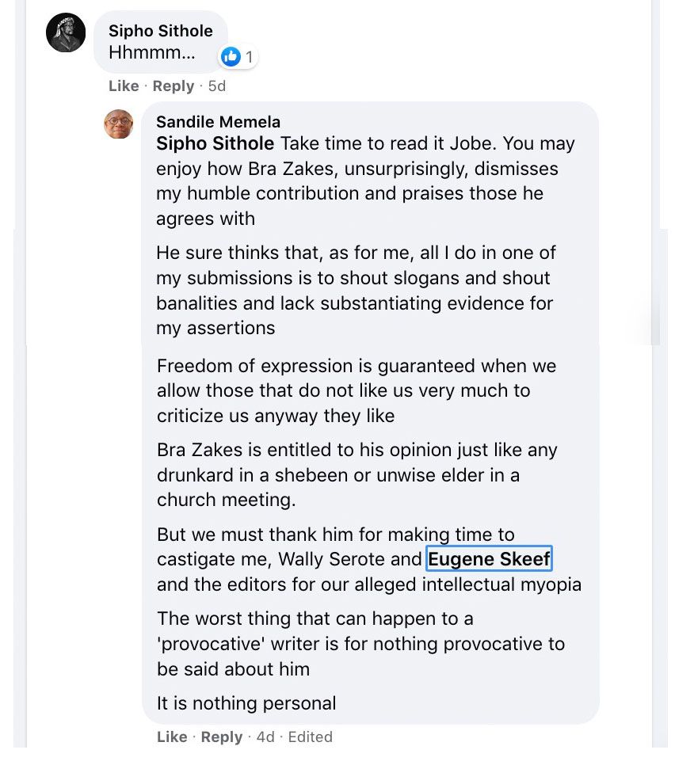Click the "Hhmmm..." comment text

coord(151,54)
